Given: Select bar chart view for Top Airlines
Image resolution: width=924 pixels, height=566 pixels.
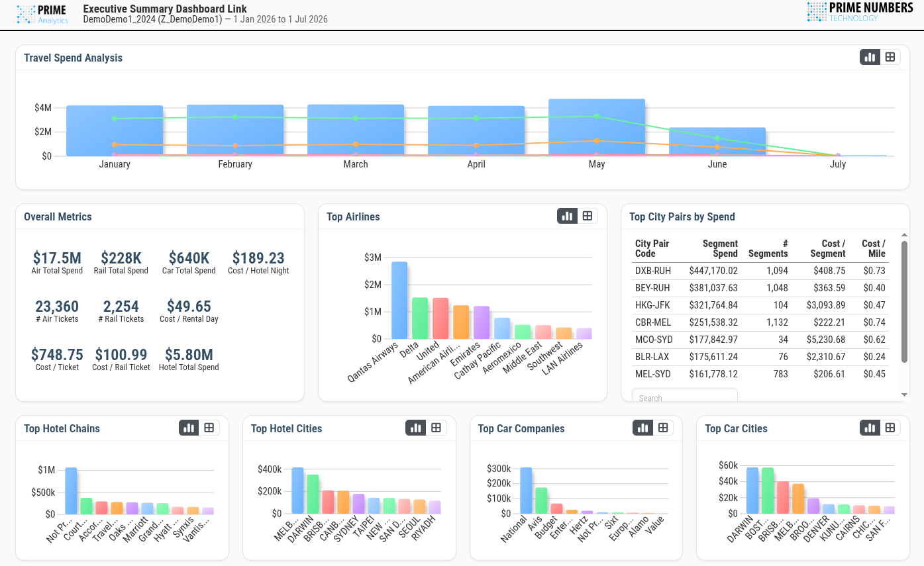Looking at the screenshot, I should point(568,216).
